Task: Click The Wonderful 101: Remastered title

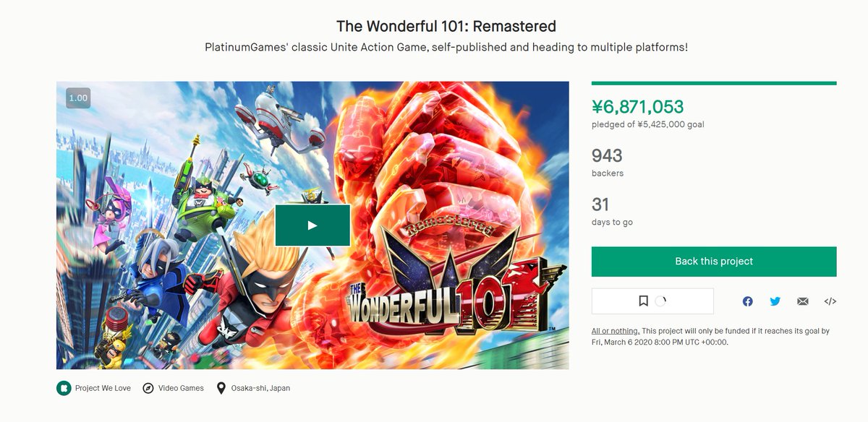Action: point(446,27)
